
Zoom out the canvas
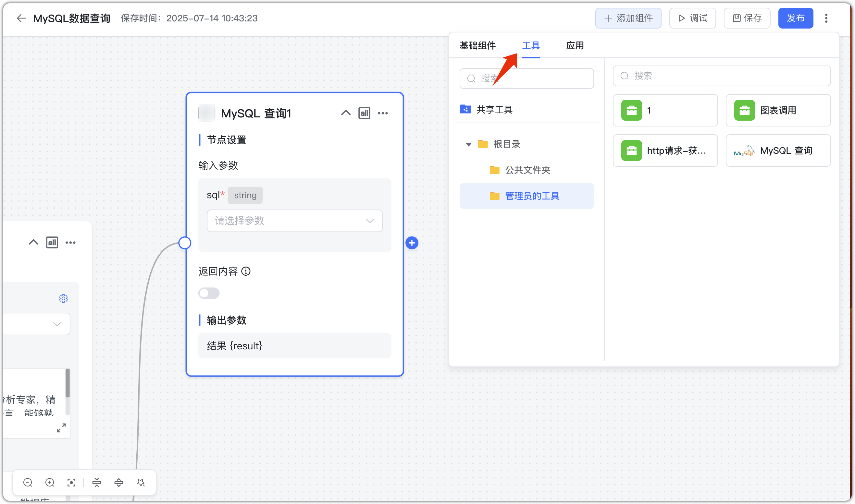[28, 482]
